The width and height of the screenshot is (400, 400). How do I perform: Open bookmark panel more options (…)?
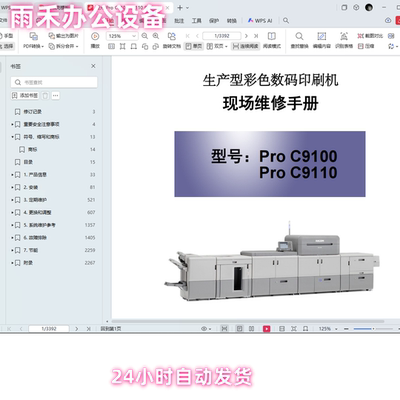[55, 96]
